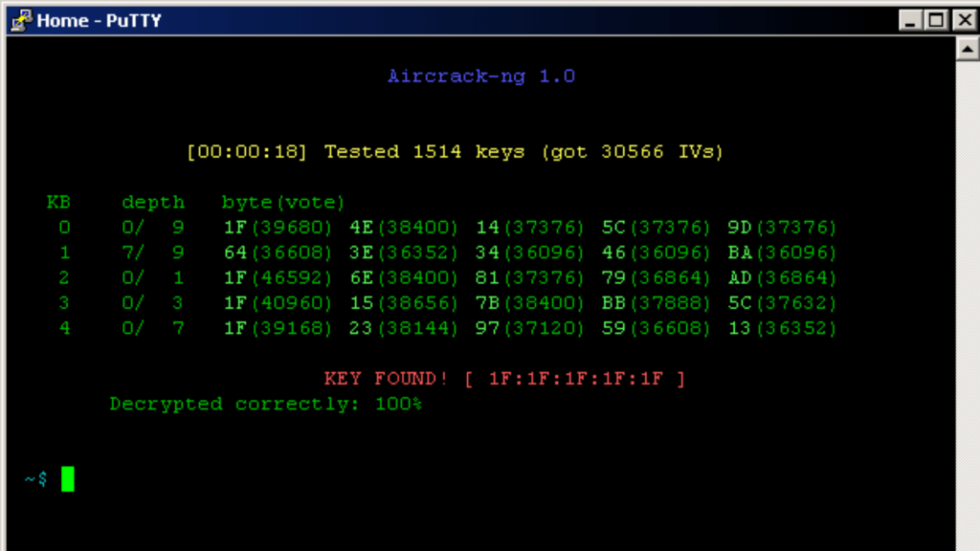
Task: Click the Aircrack-ng 1.0 heading
Action: pos(481,77)
